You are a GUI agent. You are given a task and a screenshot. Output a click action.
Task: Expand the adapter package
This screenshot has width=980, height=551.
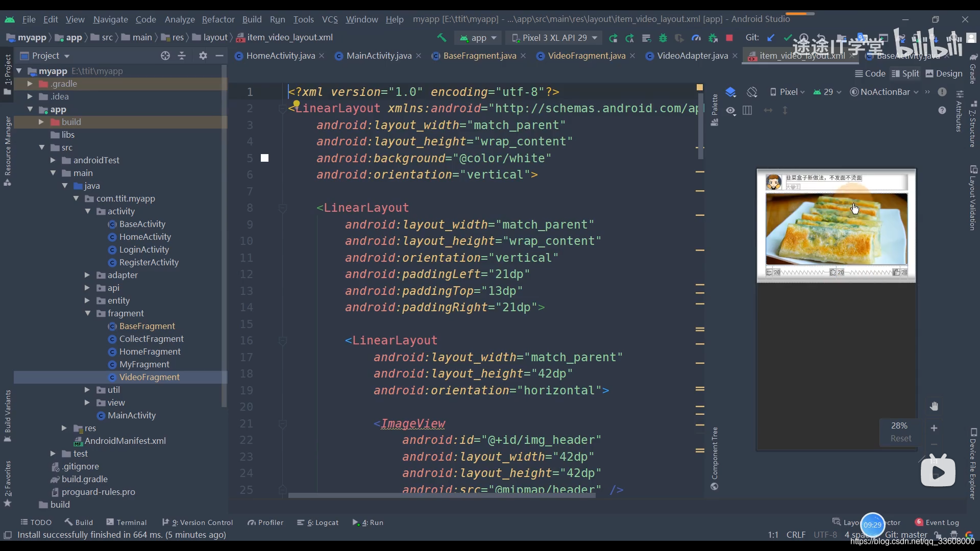tap(87, 275)
